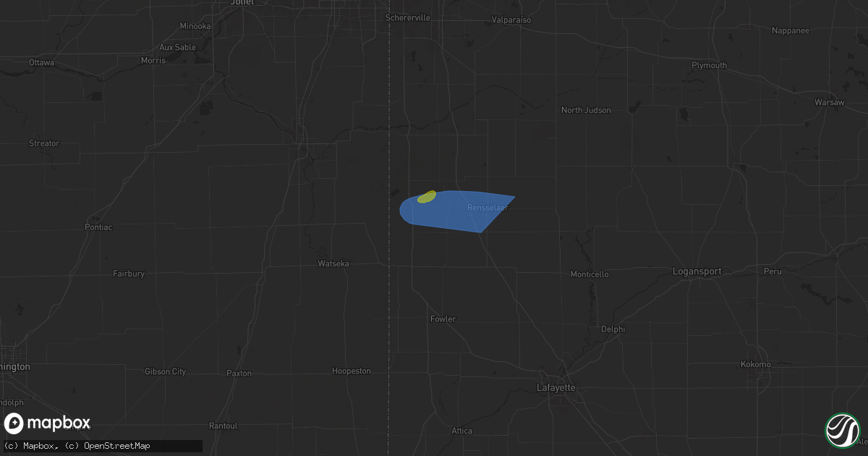
Task: Click the Mapbox logo
Action: click(48, 423)
